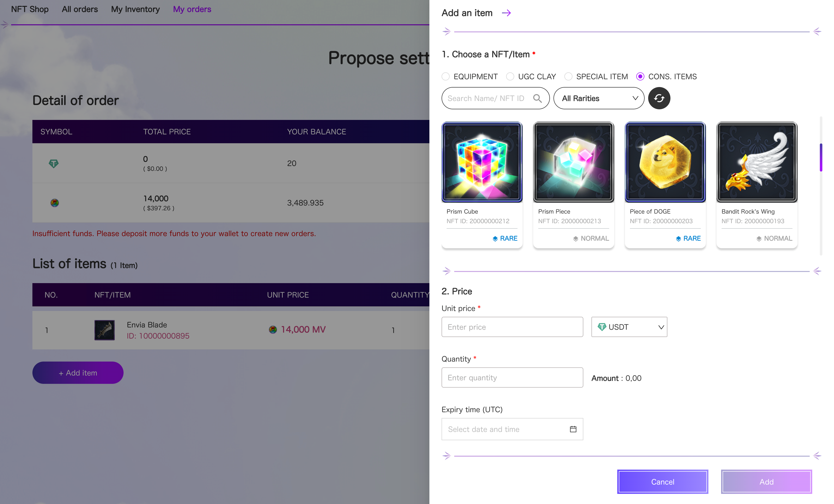834x504 pixels.
Task: Click the search magnifier icon
Action: [537, 98]
